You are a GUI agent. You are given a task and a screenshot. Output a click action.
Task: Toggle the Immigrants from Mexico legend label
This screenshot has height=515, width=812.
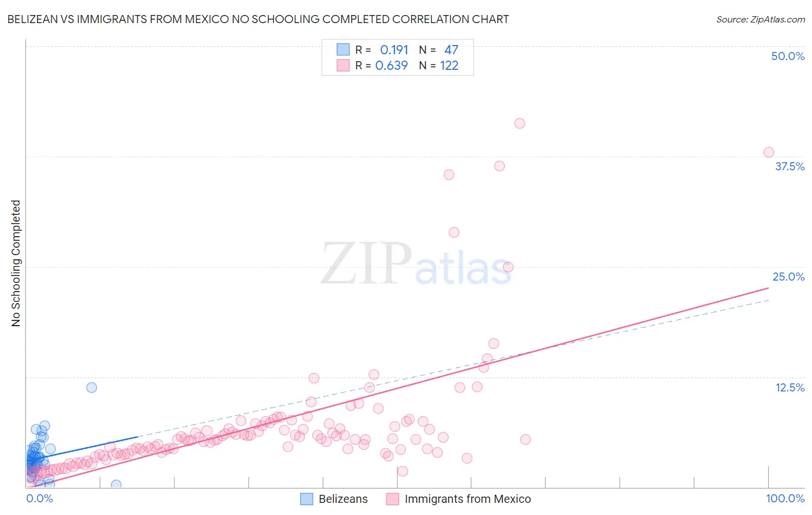click(468, 499)
